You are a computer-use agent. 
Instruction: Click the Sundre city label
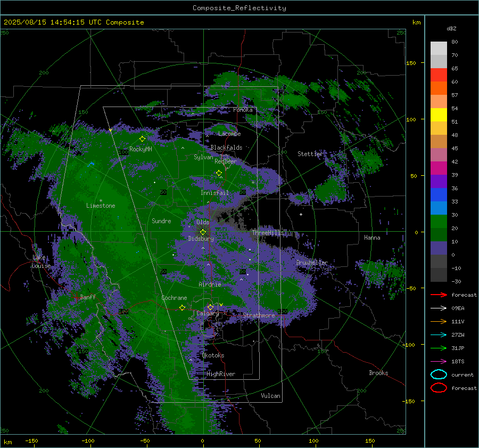click(161, 221)
